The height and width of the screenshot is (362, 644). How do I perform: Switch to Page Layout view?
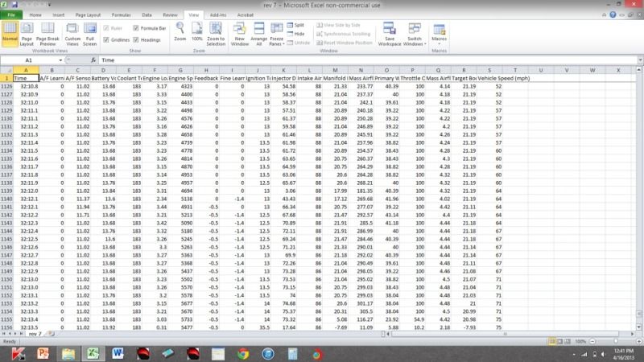click(x=27, y=39)
